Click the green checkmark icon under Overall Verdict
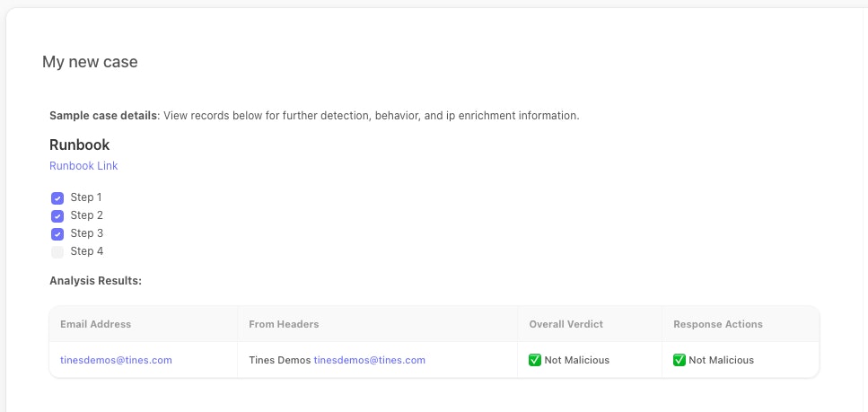 coord(534,360)
